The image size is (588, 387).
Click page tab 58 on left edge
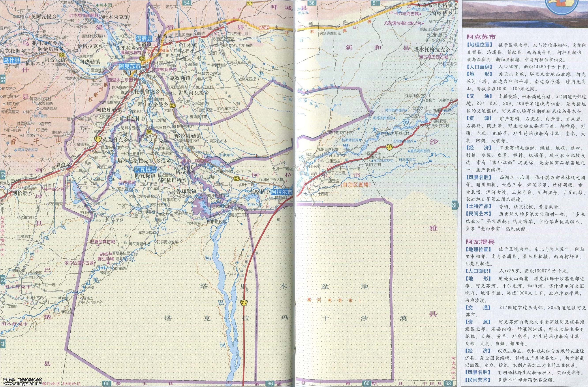[x=3, y=80]
